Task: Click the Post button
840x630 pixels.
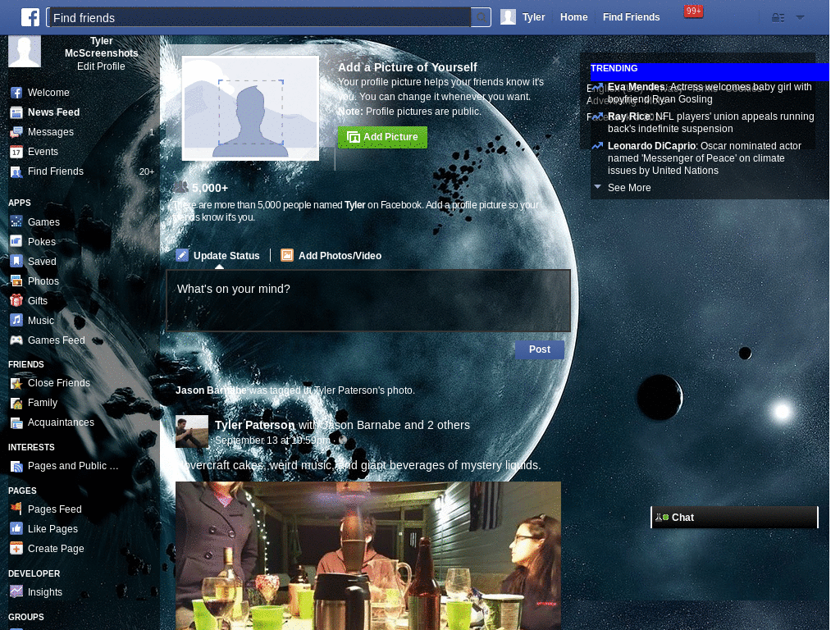Action: tap(540, 349)
